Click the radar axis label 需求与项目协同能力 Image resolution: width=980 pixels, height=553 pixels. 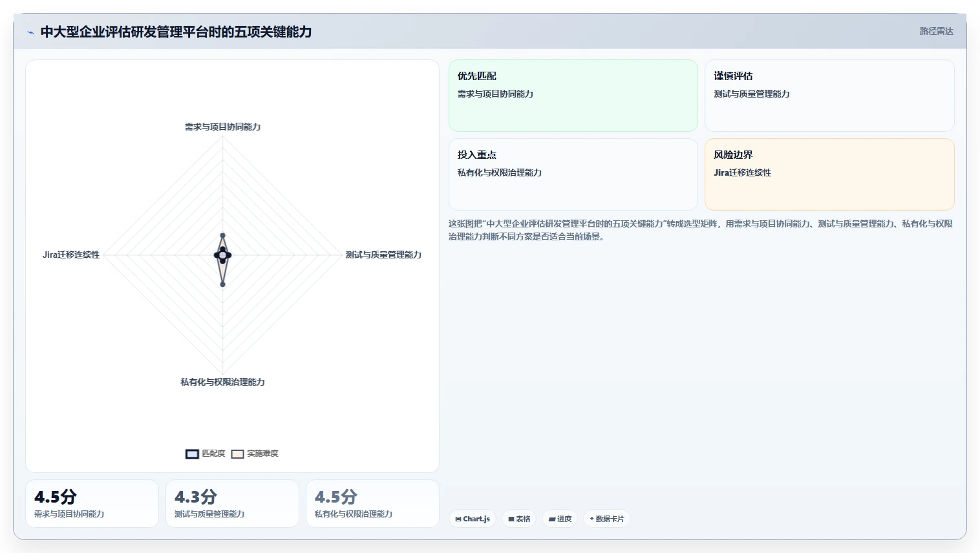pyautogui.click(x=222, y=127)
